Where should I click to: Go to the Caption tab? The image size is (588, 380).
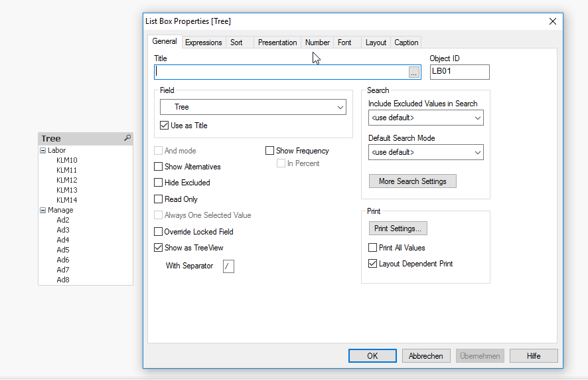point(406,43)
